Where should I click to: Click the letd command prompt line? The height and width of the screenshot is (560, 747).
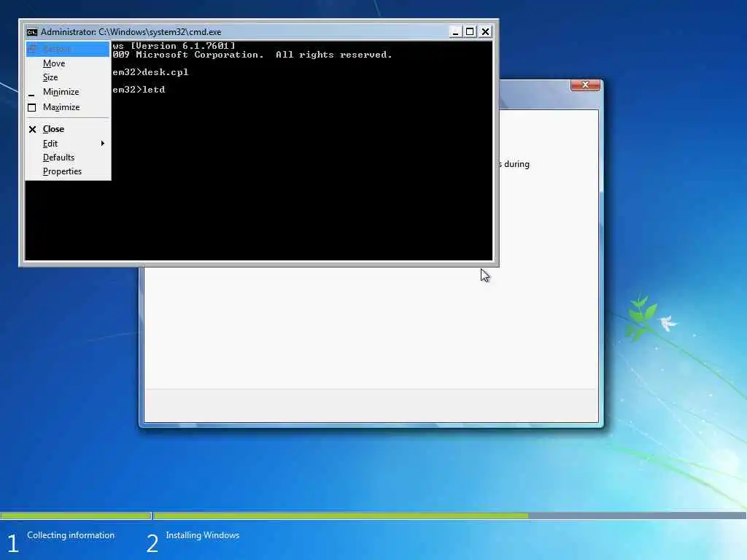pos(139,90)
